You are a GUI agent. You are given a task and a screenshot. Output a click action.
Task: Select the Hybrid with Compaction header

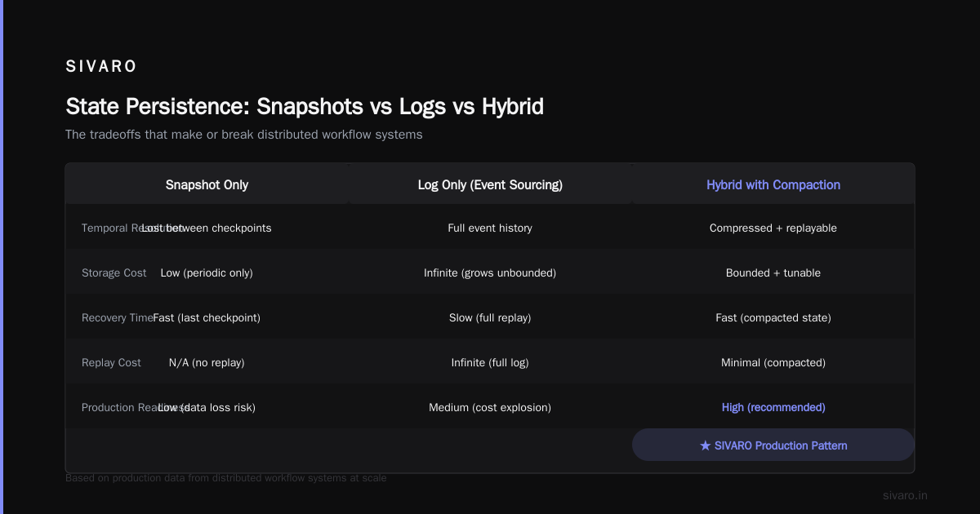773,185
